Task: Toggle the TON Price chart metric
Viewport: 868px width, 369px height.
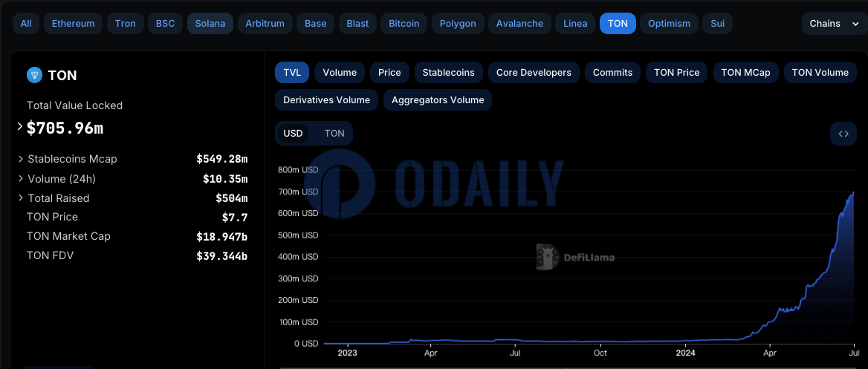Action: 676,73
